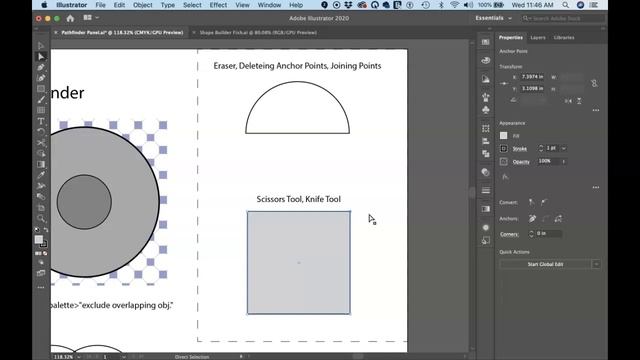Select the Artboard tool
The width and height of the screenshot is (640, 360).
(41, 208)
